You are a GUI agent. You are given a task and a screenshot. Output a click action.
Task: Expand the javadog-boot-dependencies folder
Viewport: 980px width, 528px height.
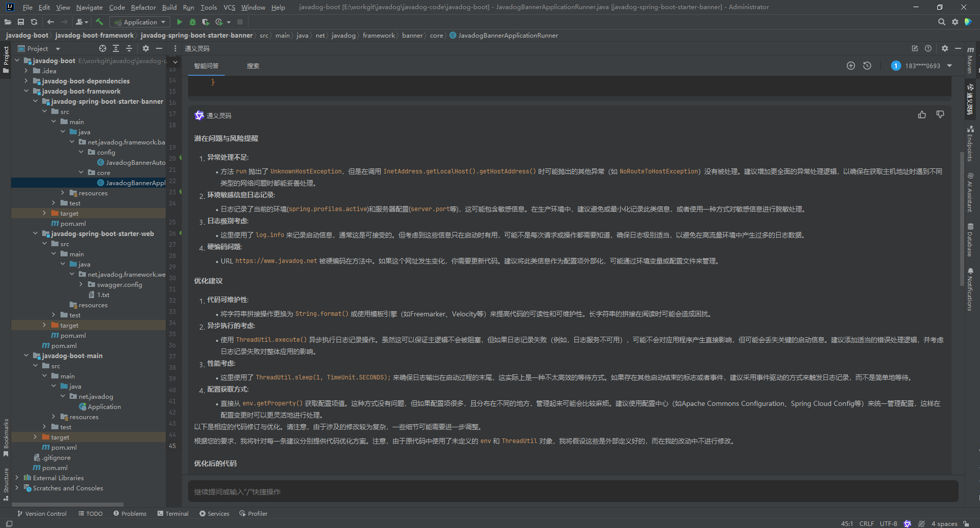click(26, 81)
